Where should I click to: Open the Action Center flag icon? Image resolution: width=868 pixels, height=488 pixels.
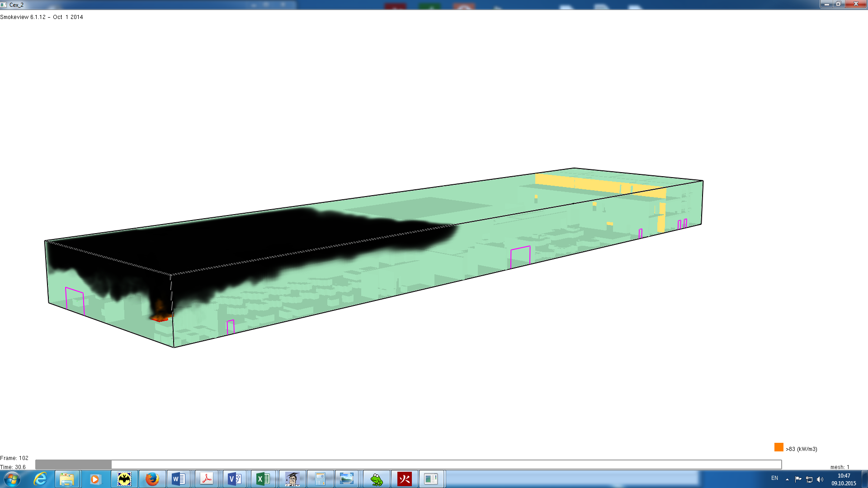(798, 479)
